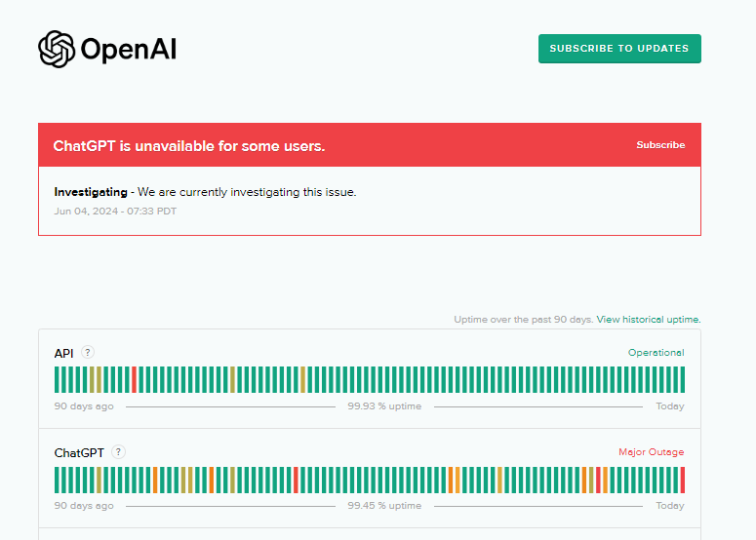This screenshot has width=756, height=540.
Task: Click '90 days ago' under the API bars
Action: (84, 406)
